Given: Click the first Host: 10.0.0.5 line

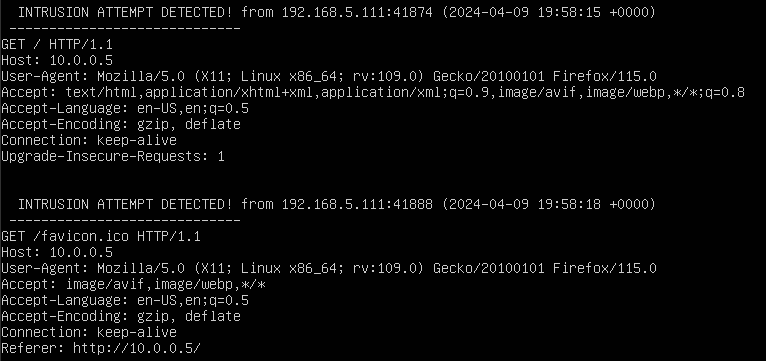Looking at the screenshot, I should 57,61.
